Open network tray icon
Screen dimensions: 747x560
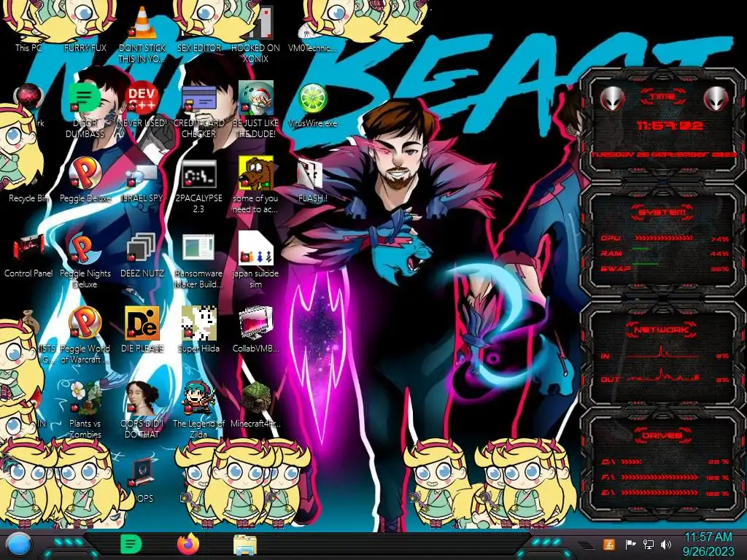(648, 544)
